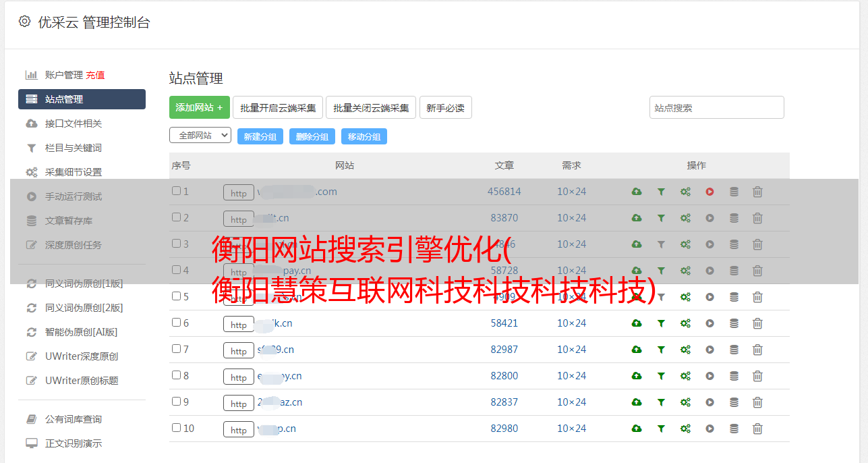
Task: Click 删除分组 button
Action: (x=312, y=136)
